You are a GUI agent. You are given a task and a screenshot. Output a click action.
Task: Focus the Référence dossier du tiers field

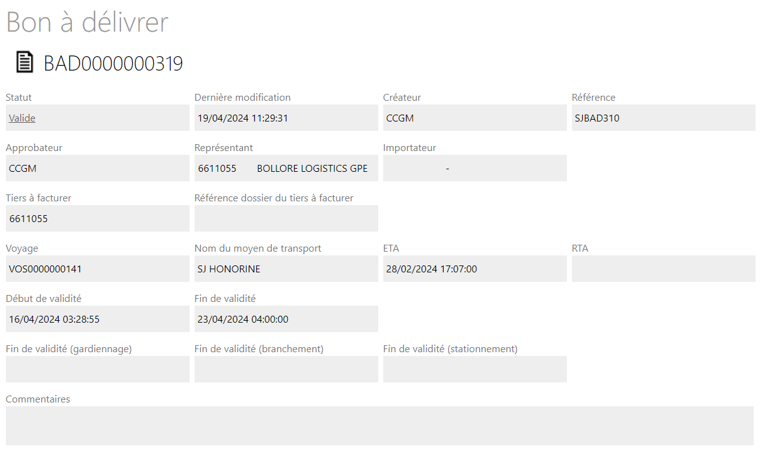[286, 218]
